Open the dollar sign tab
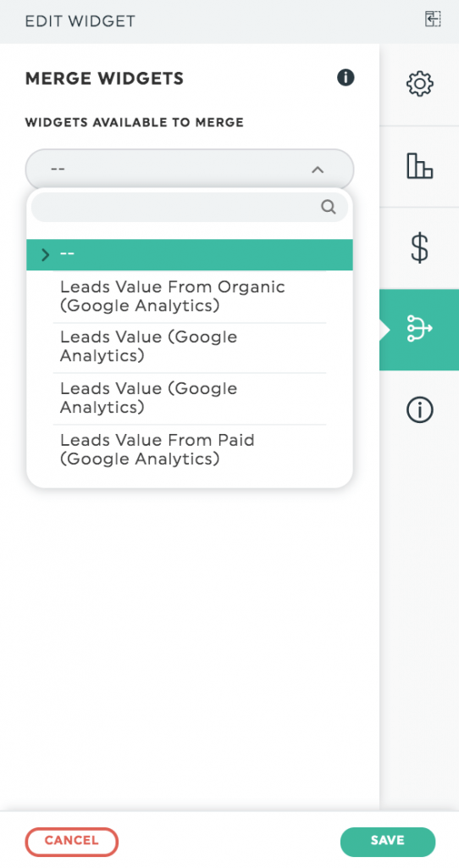This screenshot has width=459, height=868. pos(420,248)
